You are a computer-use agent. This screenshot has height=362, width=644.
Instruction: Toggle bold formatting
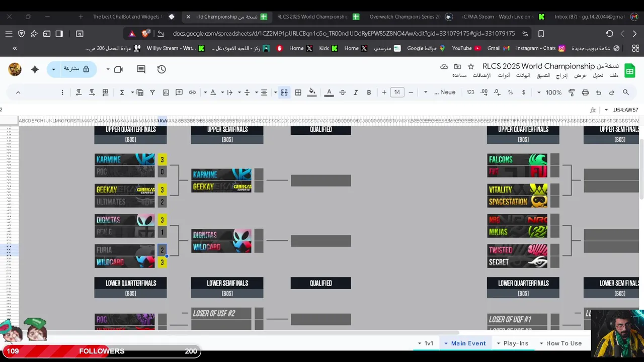pos(369,93)
